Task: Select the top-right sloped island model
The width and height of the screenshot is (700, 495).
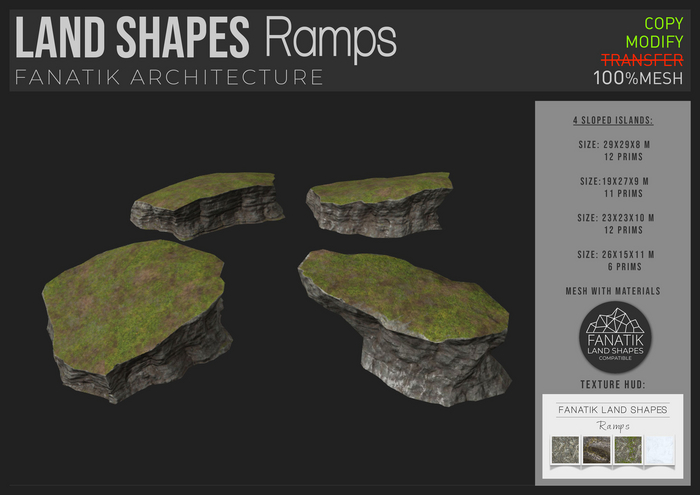Action: point(379,204)
